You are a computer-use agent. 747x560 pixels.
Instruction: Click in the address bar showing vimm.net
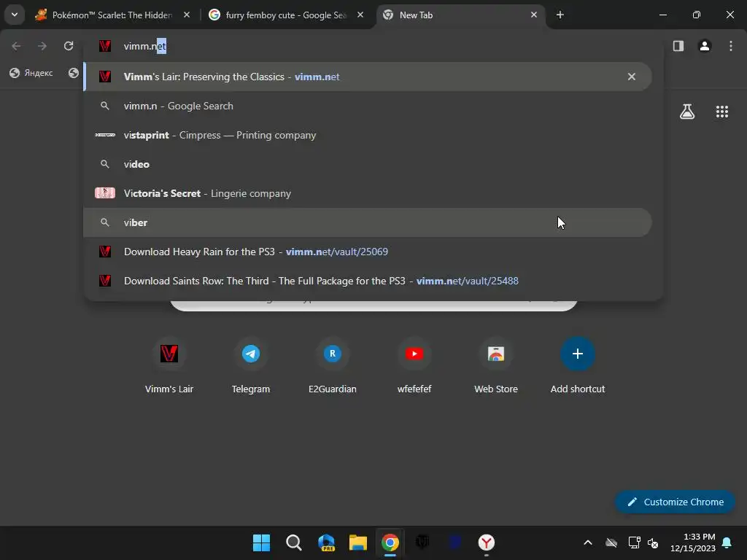pyautogui.click(x=373, y=46)
